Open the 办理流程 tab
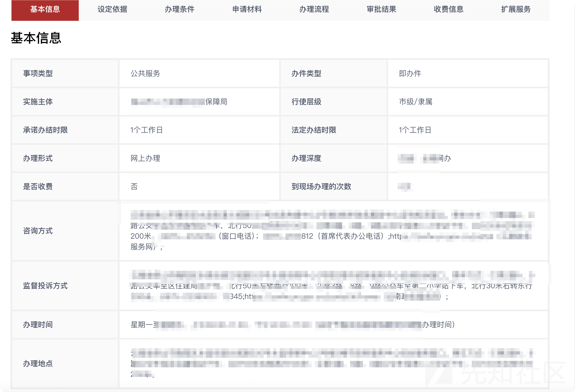 pos(314,9)
